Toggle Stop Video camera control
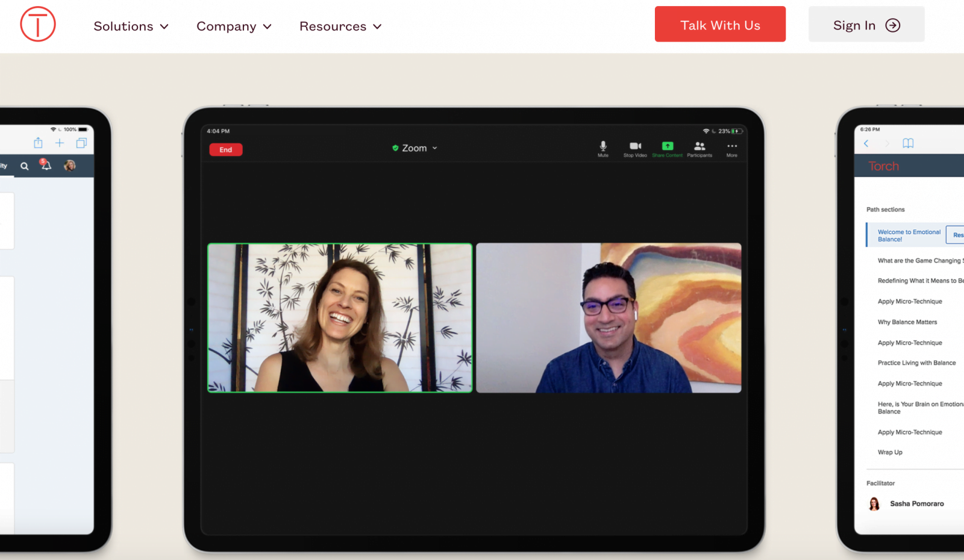964x560 pixels. coord(635,148)
